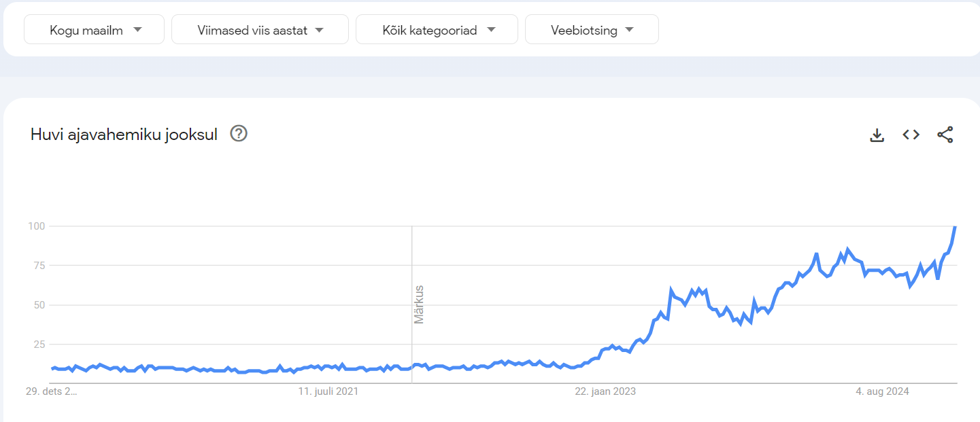Share the interest over time chart
980x422 pixels.
(945, 135)
